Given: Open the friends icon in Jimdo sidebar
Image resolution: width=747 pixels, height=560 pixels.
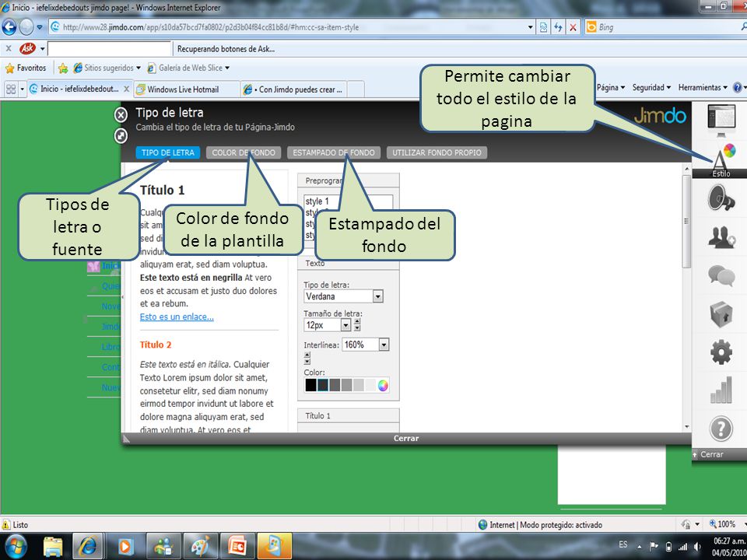Looking at the screenshot, I should click(721, 237).
